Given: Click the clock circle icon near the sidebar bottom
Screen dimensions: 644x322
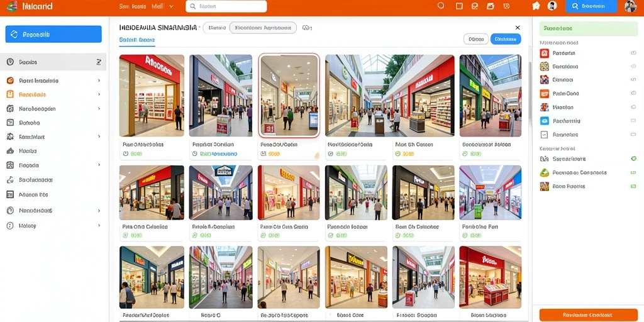Looking at the screenshot, I should tap(10, 211).
